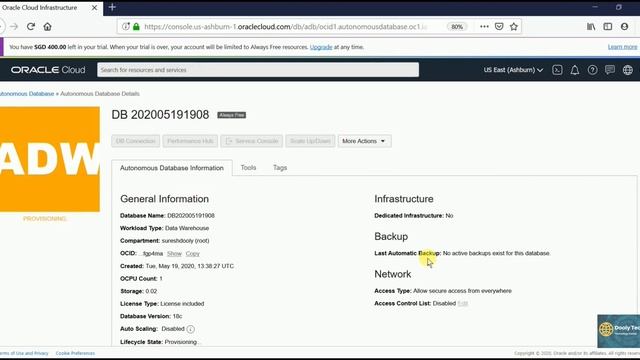Click the Created date Tue, May 19, 2020

(x=190, y=266)
